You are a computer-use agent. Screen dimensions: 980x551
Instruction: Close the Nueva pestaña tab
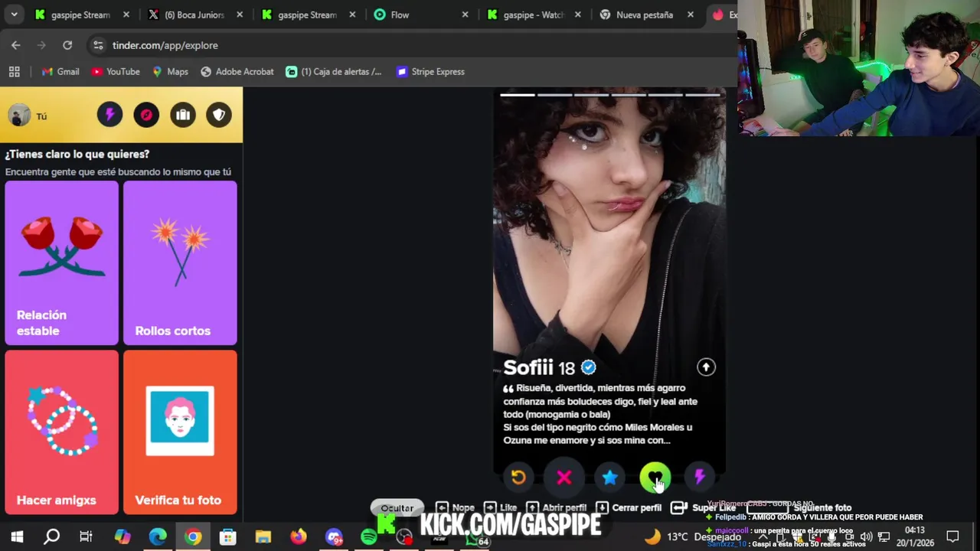pyautogui.click(x=691, y=15)
